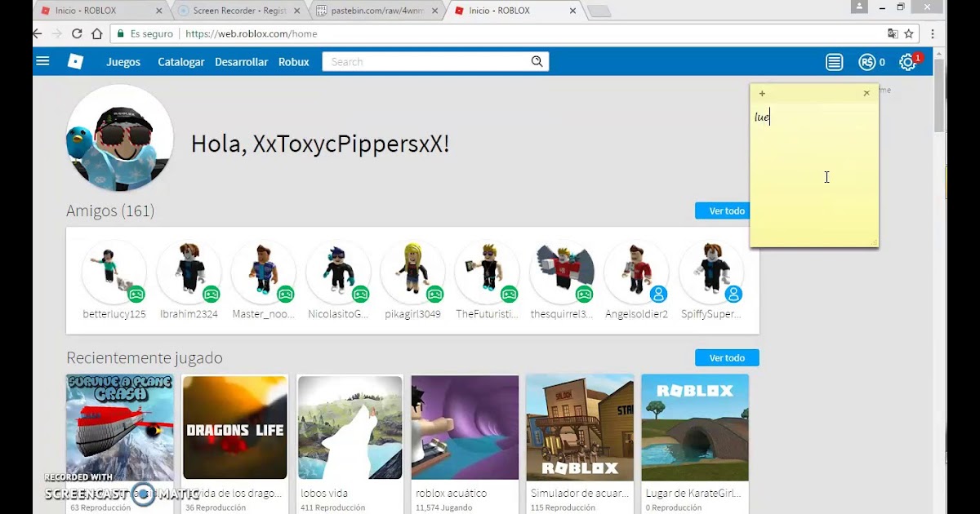The image size is (980, 514).
Task: Open the XxToxycPippersxX profile avatar
Action: pos(119,138)
